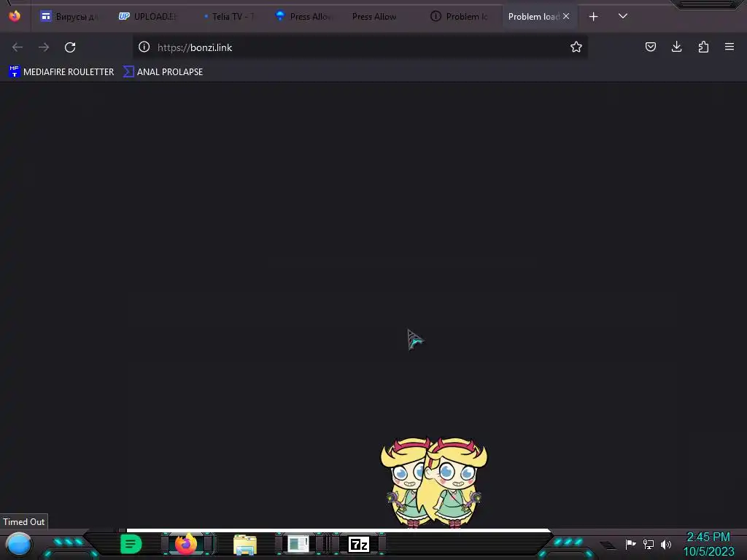Reload the current page
The image size is (747, 560).
[x=70, y=47]
